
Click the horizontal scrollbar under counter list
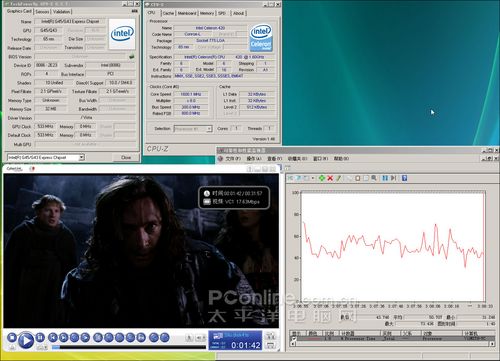point(393,344)
